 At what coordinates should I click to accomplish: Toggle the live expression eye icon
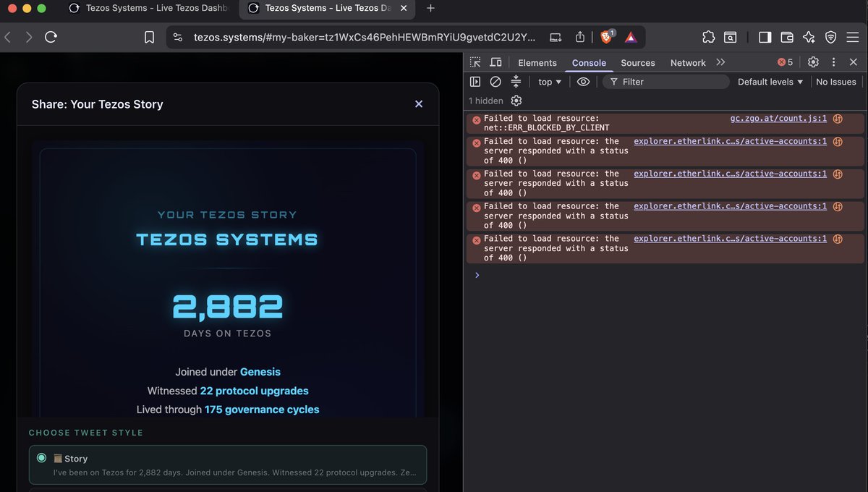[583, 82]
